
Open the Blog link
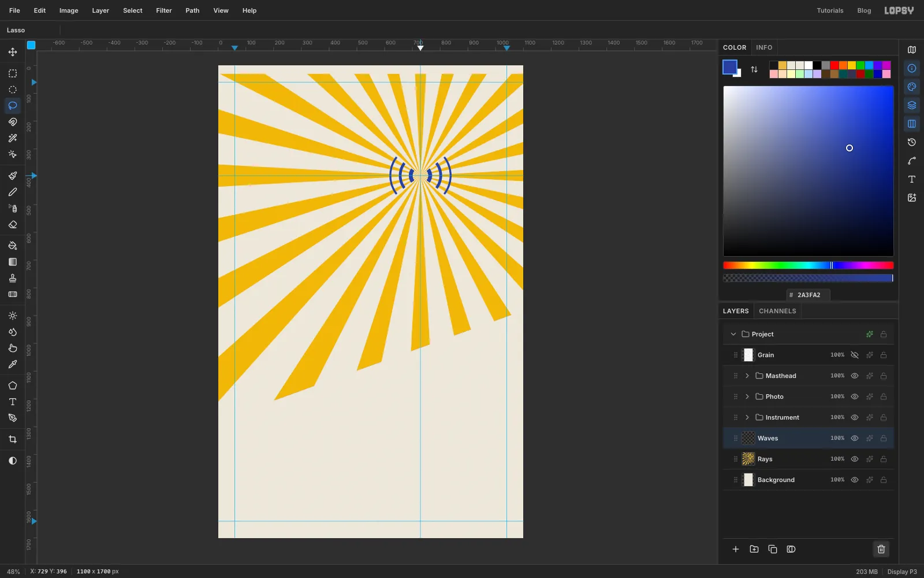(x=864, y=10)
